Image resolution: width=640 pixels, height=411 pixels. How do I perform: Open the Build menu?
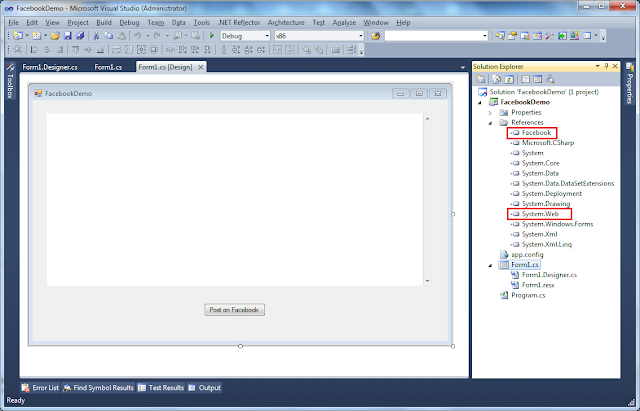pyautogui.click(x=104, y=22)
